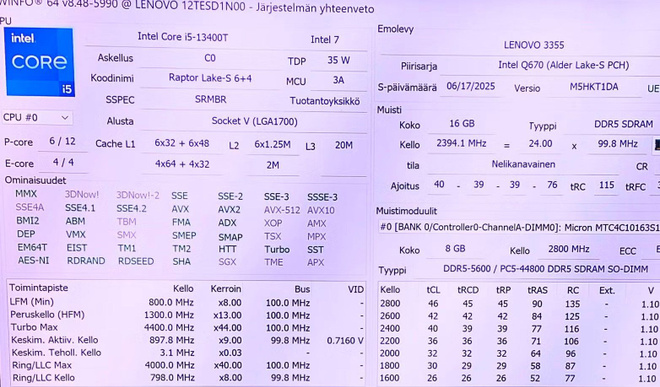Click the L2 value 6x1.25M
The height and width of the screenshot is (387, 660).
272,145
